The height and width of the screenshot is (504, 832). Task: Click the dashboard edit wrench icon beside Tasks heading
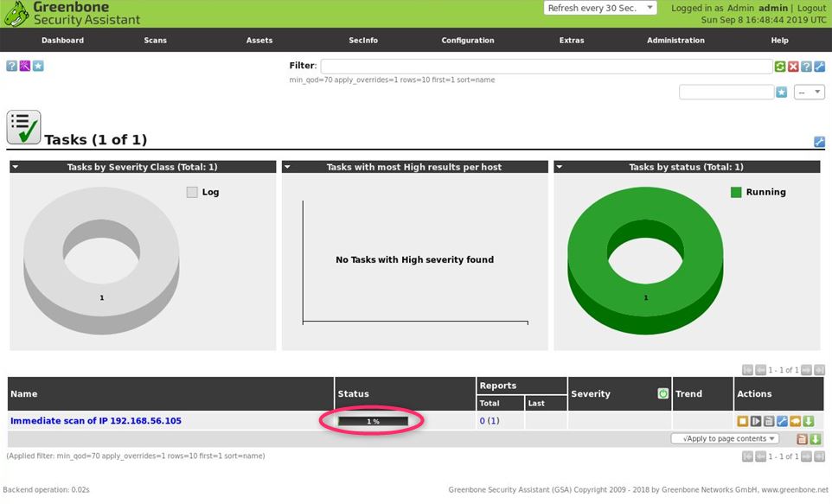coord(819,142)
